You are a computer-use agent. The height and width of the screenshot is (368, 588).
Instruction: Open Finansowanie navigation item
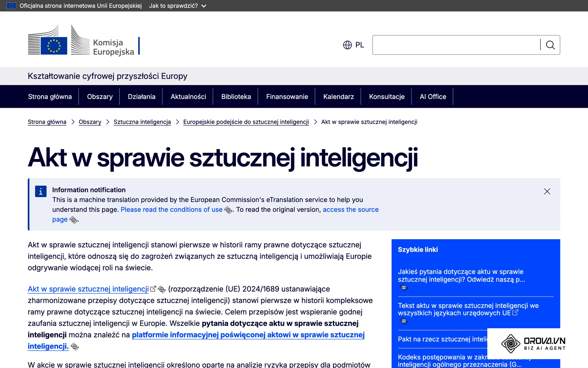(287, 96)
